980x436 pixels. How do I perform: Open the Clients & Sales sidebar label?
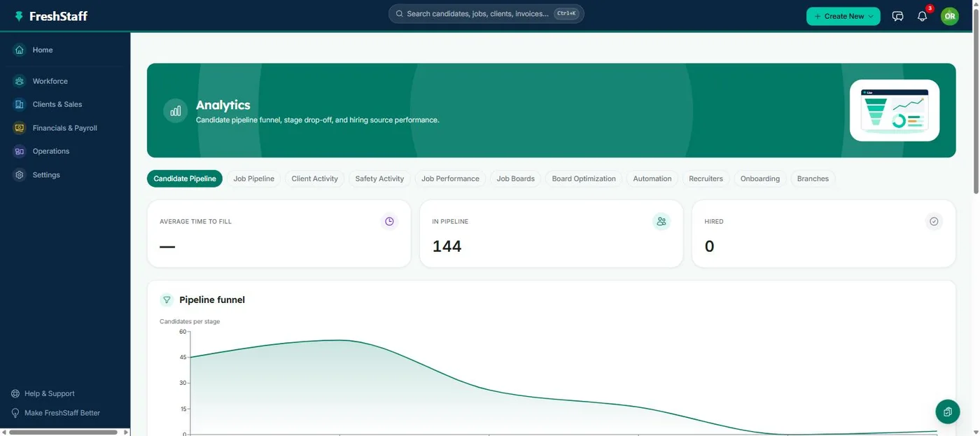click(x=57, y=104)
